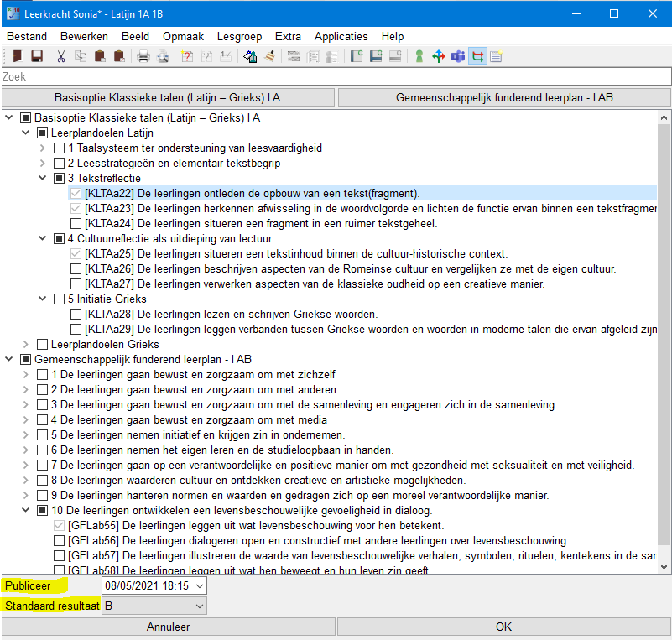Viewport: 672px width, 640px height.
Task: Collapse '10 De leerlingen ontwikkelen' node
Action: (26, 510)
